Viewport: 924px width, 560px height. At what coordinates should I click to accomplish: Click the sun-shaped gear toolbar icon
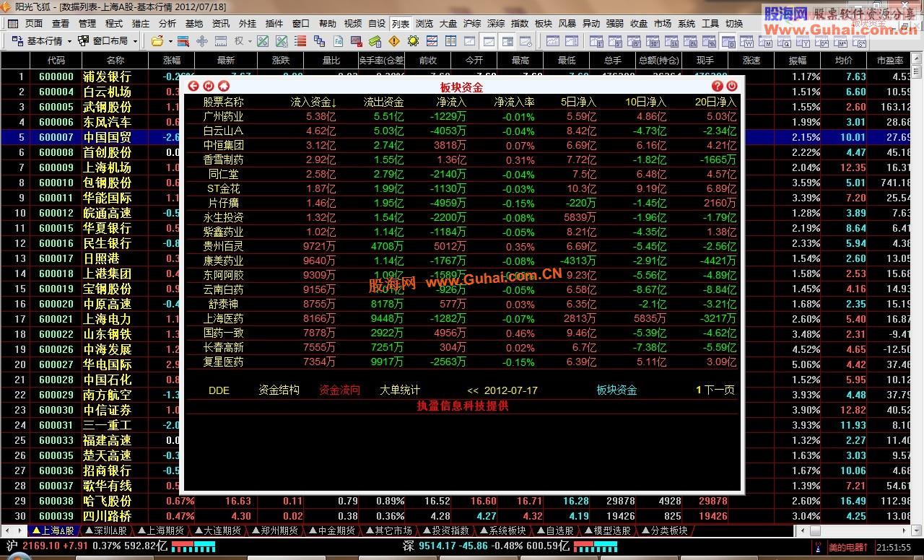(x=413, y=41)
